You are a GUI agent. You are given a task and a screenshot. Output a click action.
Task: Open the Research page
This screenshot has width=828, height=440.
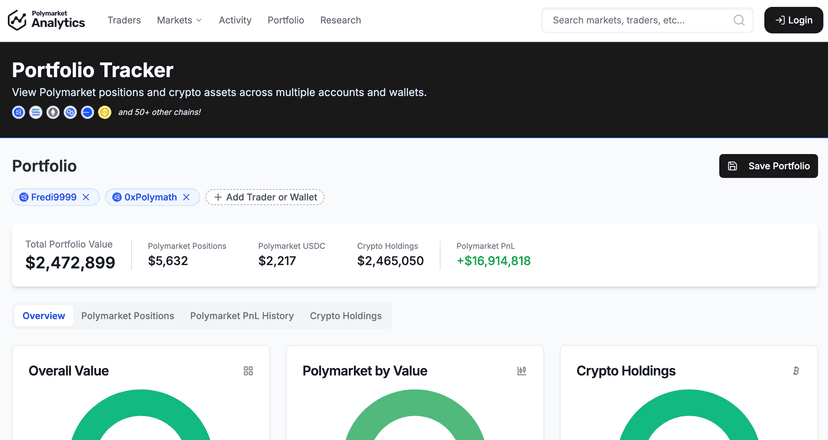tap(341, 20)
